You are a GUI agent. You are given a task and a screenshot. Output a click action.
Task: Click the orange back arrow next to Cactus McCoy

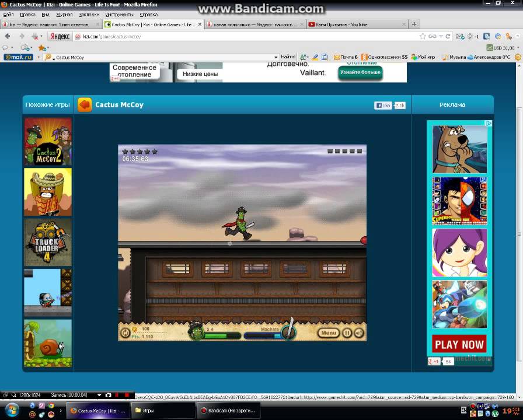(x=85, y=104)
